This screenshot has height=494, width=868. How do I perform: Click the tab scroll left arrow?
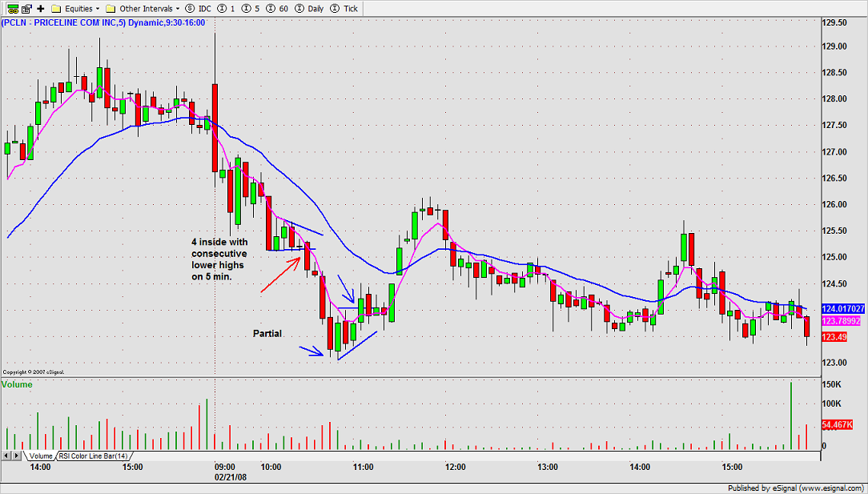(7, 456)
